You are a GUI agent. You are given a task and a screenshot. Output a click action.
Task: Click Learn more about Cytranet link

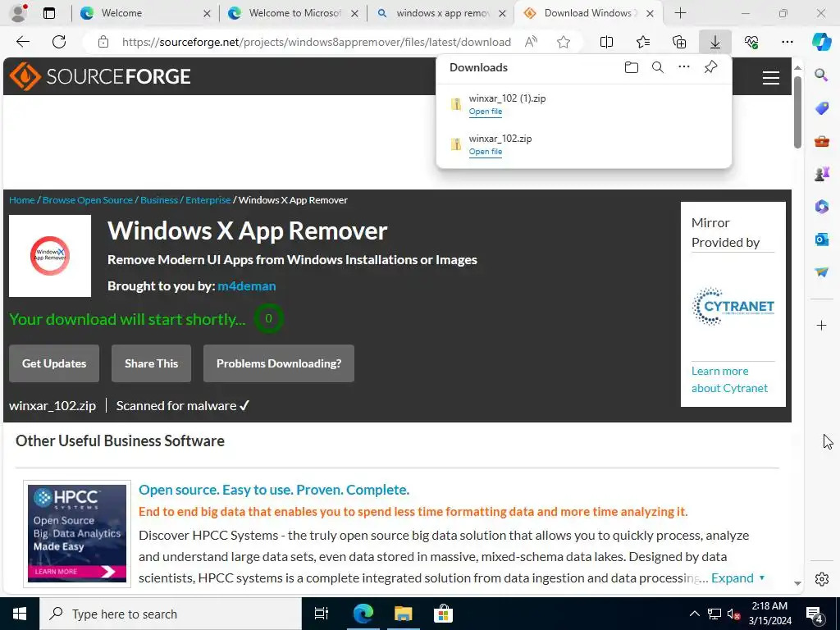click(729, 379)
